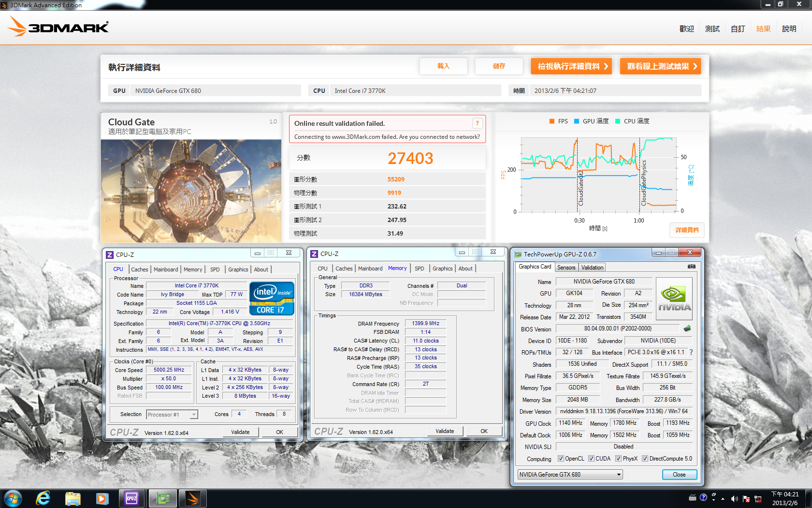
Task: Switch to 3DMark taskbar button
Action: point(193,498)
